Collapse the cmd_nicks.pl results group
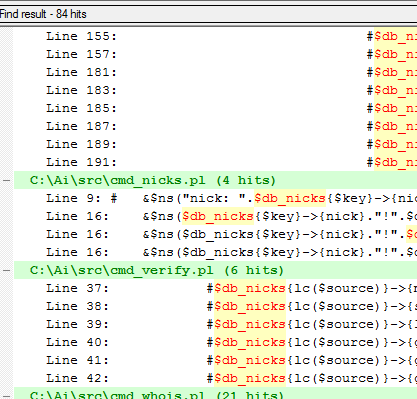Viewport: 417px width, 399px height. (6, 180)
